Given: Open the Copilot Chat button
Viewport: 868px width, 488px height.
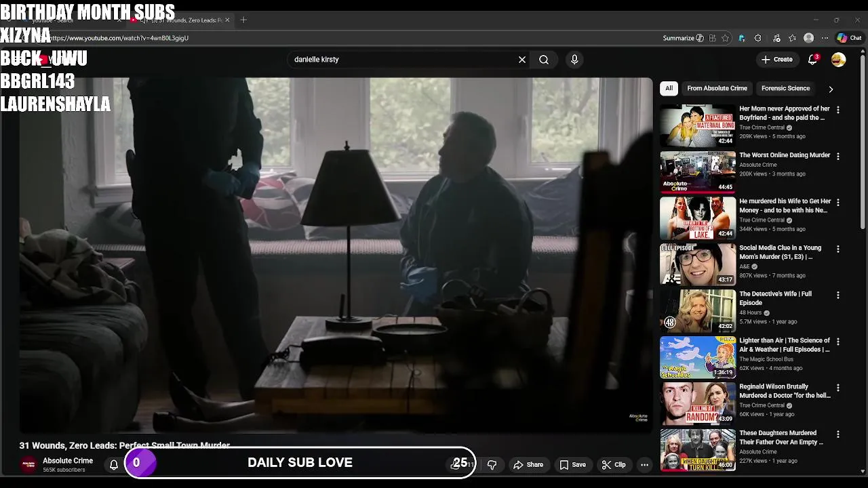Looking at the screenshot, I should [x=849, y=38].
